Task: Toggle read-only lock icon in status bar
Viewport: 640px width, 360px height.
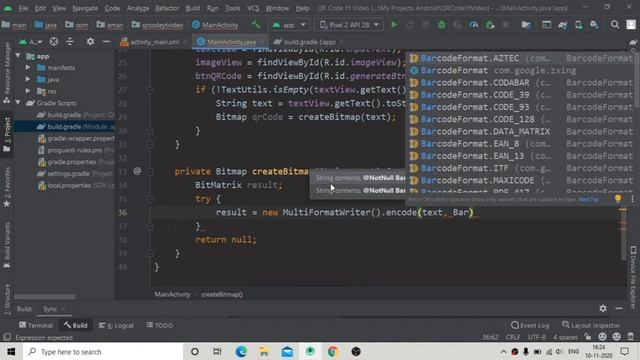Action: point(587,337)
